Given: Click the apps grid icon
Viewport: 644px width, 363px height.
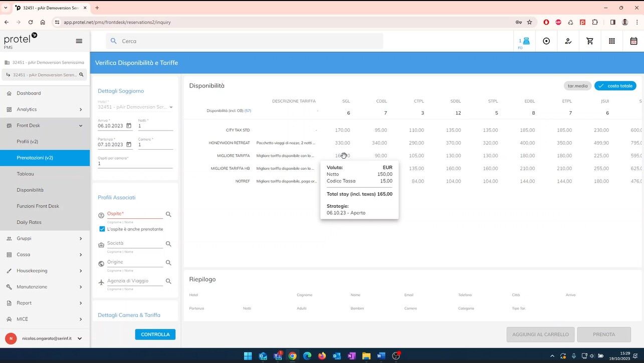Looking at the screenshot, I should (x=612, y=41).
